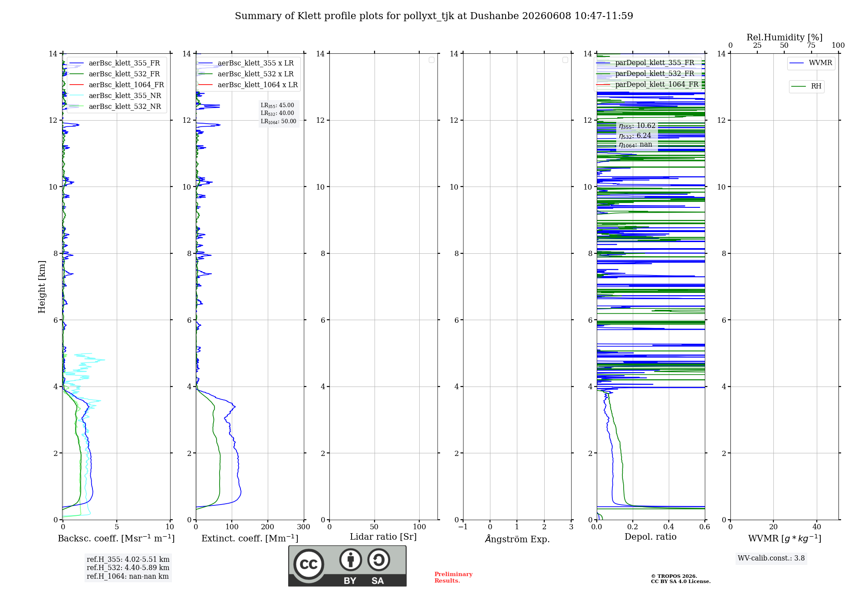Click the red 'Preliminary Results.' text
This screenshot has width=868, height=590.
pyautogui.click(x=454, y=577)
